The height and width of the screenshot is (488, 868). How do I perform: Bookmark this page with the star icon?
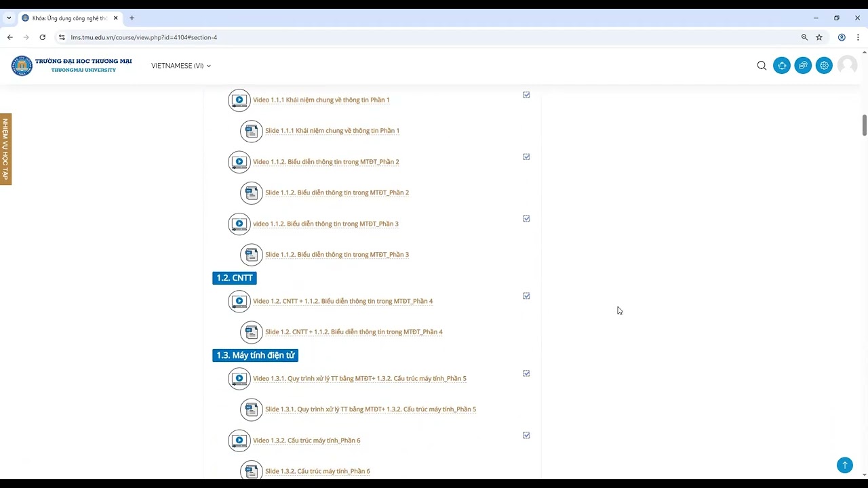pos(819,37)
